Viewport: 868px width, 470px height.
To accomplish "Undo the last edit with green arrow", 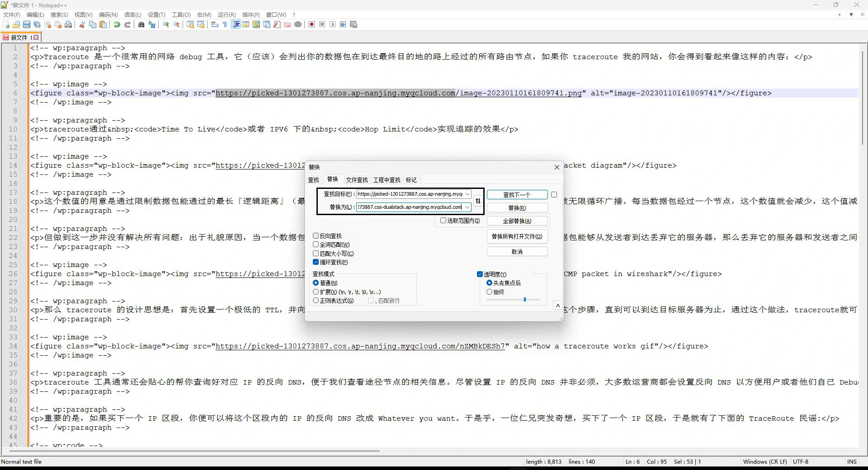I will (117, 25).
